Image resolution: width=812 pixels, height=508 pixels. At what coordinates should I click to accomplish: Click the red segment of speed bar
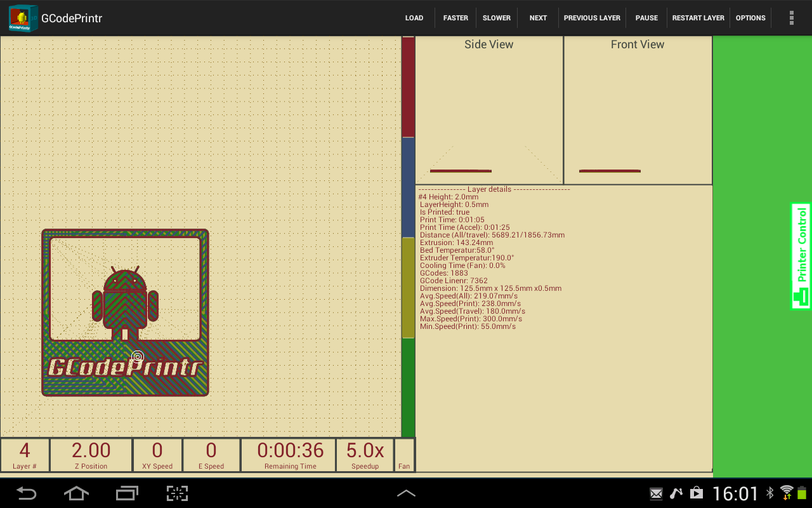408,87
